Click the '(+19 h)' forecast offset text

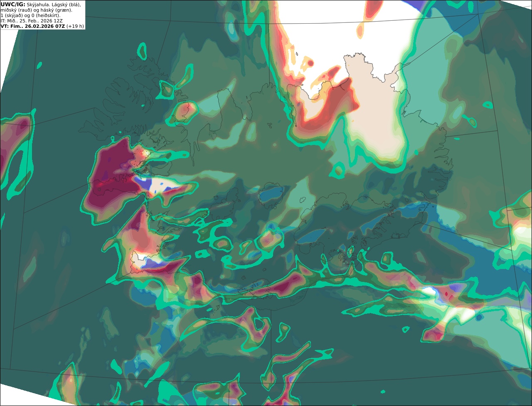(75, 26)
